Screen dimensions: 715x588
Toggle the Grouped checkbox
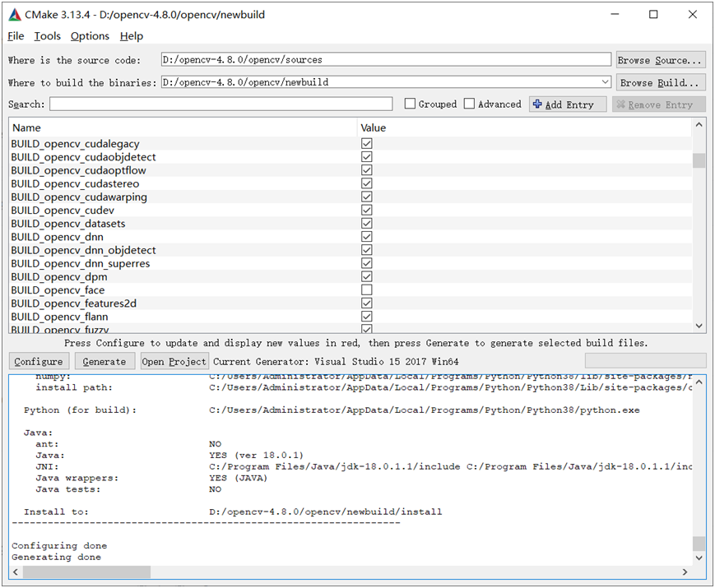[x=410, y=104]
